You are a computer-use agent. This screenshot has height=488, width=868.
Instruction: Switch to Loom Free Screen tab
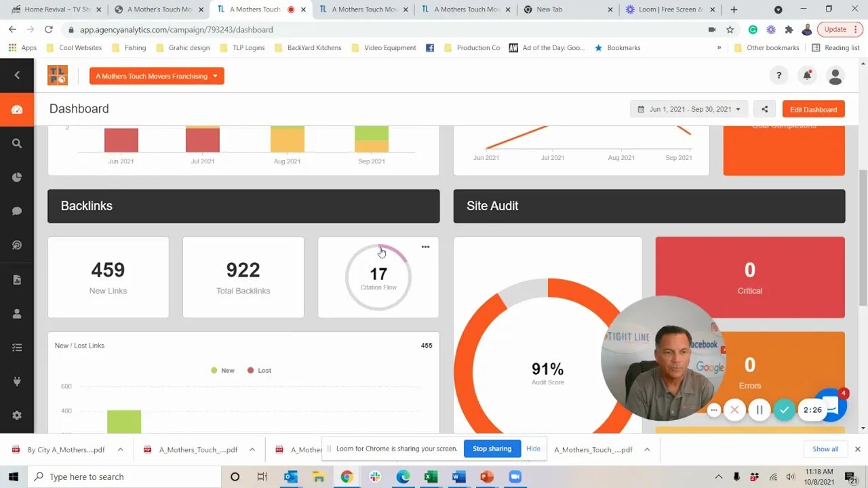(x=669, y=9)
